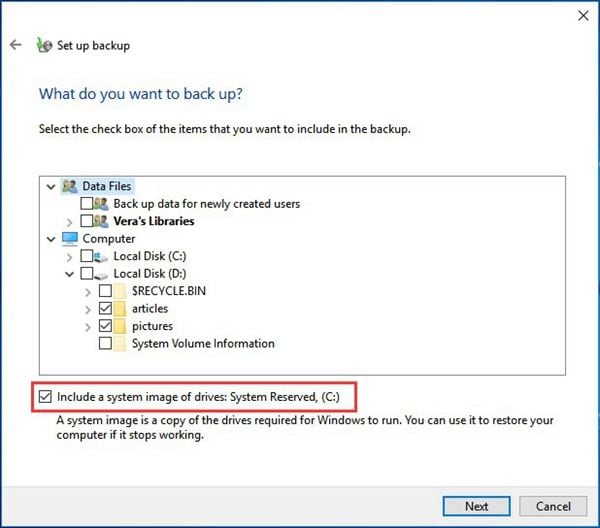This screenshot has width=600, height=528.
Task: Click the back arrow icon
Action: pos(16,45)
